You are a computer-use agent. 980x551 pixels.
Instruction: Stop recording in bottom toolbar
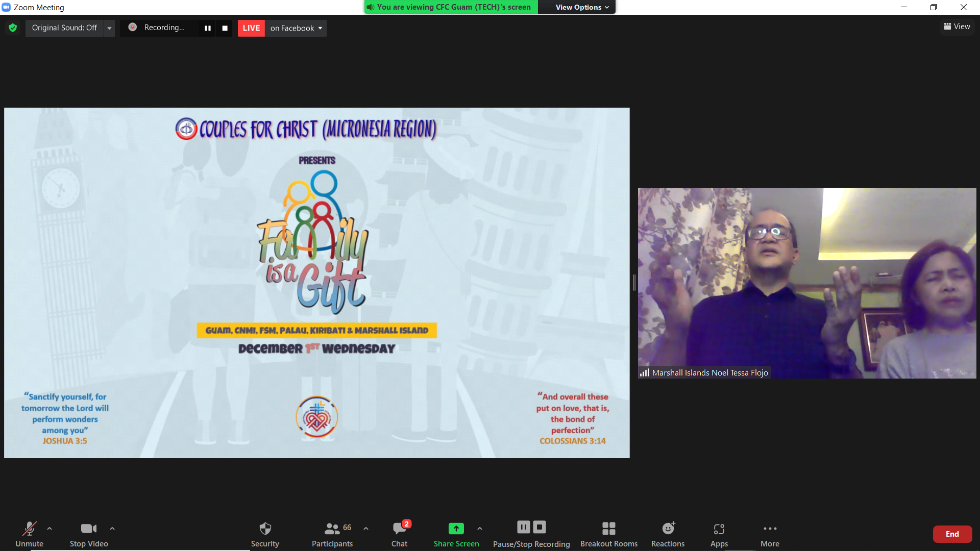click(x=540, y=527)
